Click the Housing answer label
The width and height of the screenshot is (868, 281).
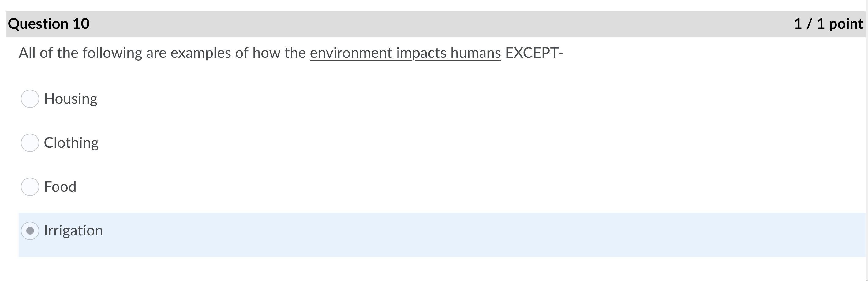click(71, 99)
